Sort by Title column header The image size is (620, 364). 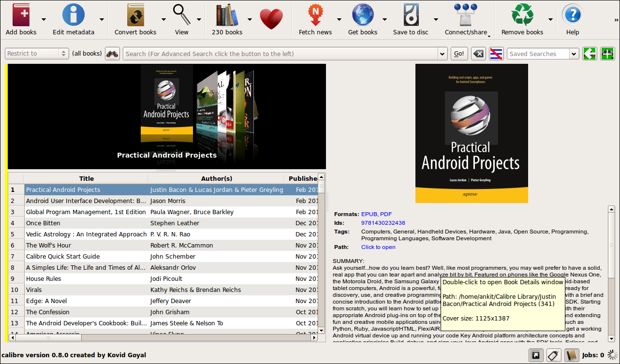[87, 178]
